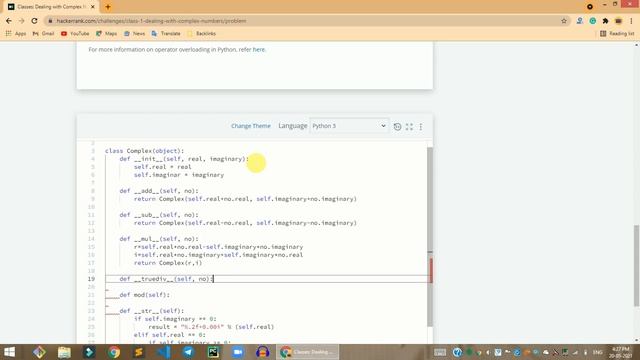Open the News bookmark

coord(134,33)
